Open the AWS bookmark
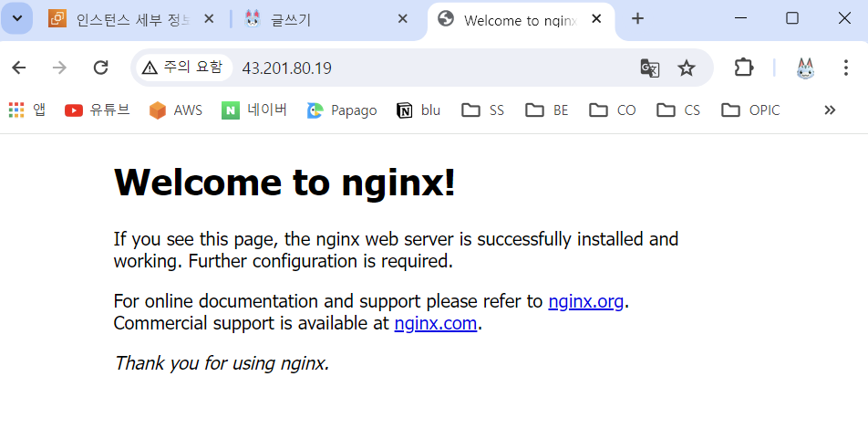The height and width of the screenshot is (439, 868). click(x=175, y=110)
